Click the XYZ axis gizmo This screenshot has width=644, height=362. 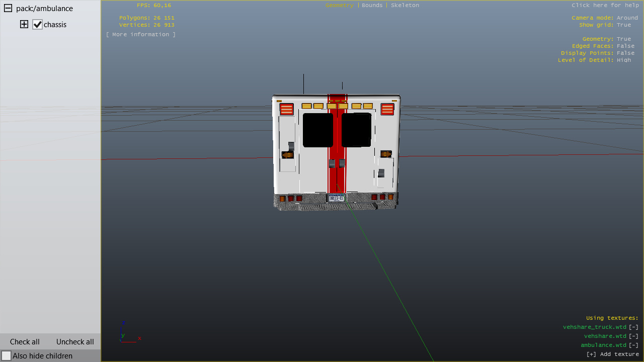[x=129, y=334]
